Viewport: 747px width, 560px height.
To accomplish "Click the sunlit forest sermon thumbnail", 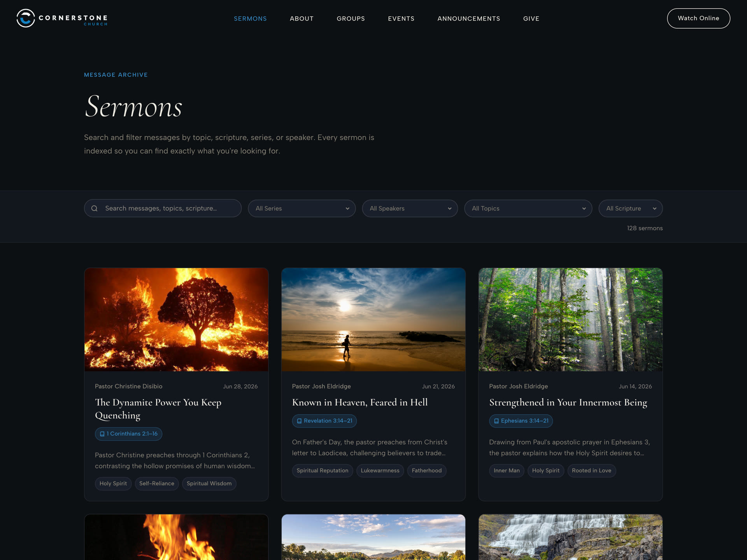I will click(570, 320).
